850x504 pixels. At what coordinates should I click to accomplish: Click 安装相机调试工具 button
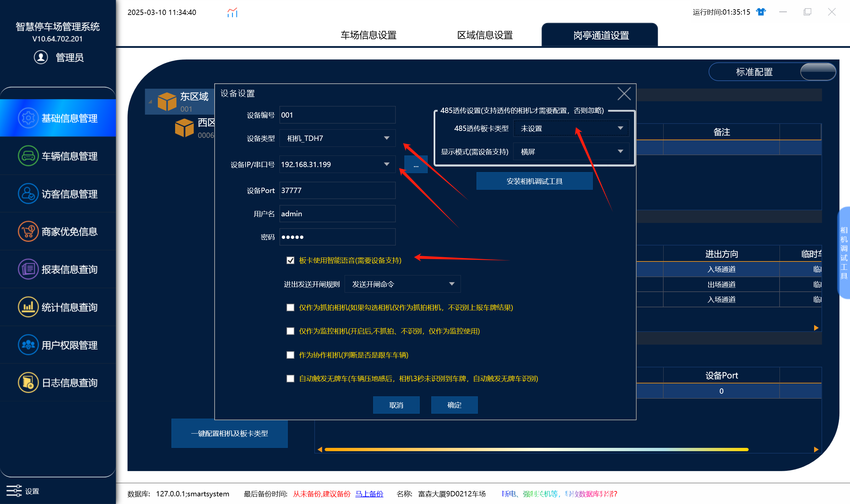click(535, 181)
